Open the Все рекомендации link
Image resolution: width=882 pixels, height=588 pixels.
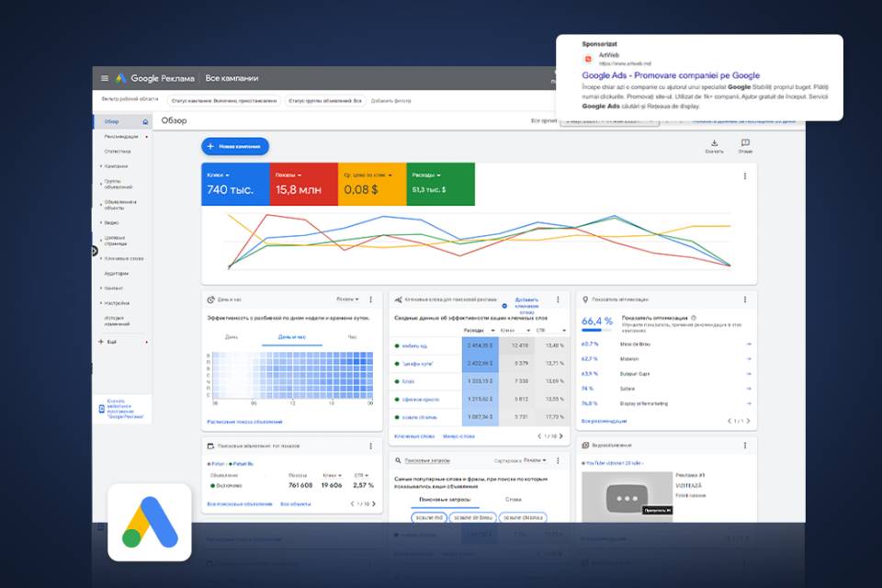[x=603, y=421]
